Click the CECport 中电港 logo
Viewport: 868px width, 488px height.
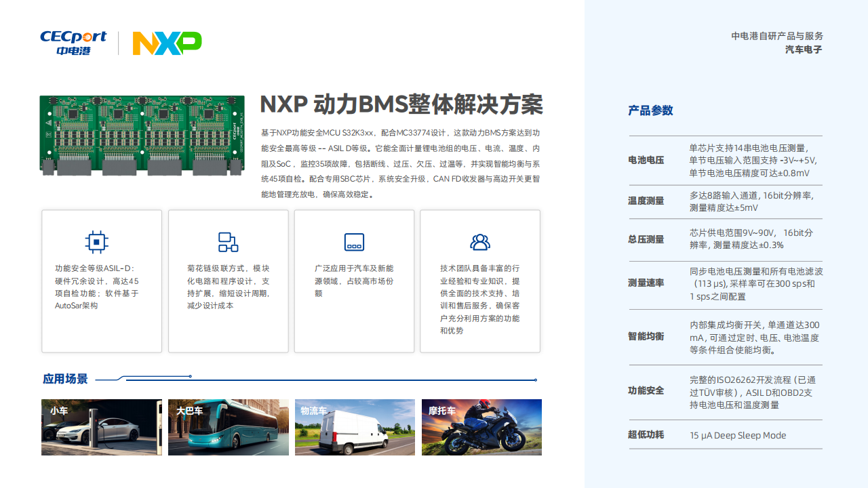tap(74, 43)
